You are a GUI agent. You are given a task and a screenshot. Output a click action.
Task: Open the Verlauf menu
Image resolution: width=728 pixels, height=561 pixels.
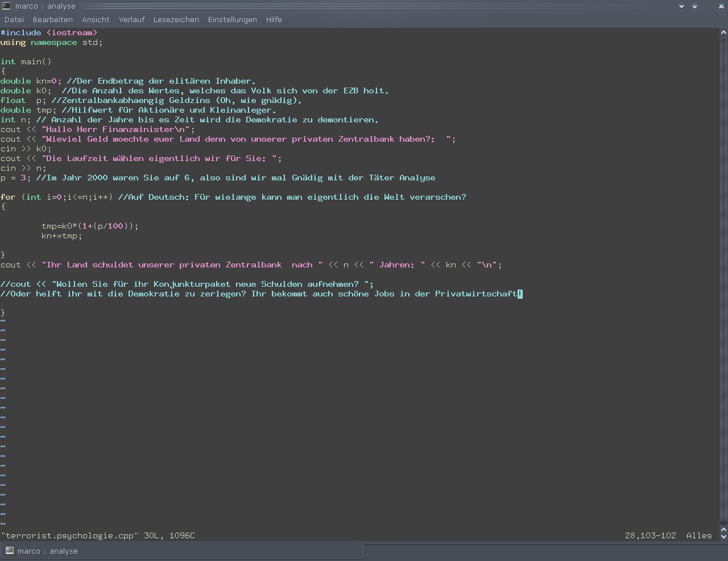coord(132,19)
